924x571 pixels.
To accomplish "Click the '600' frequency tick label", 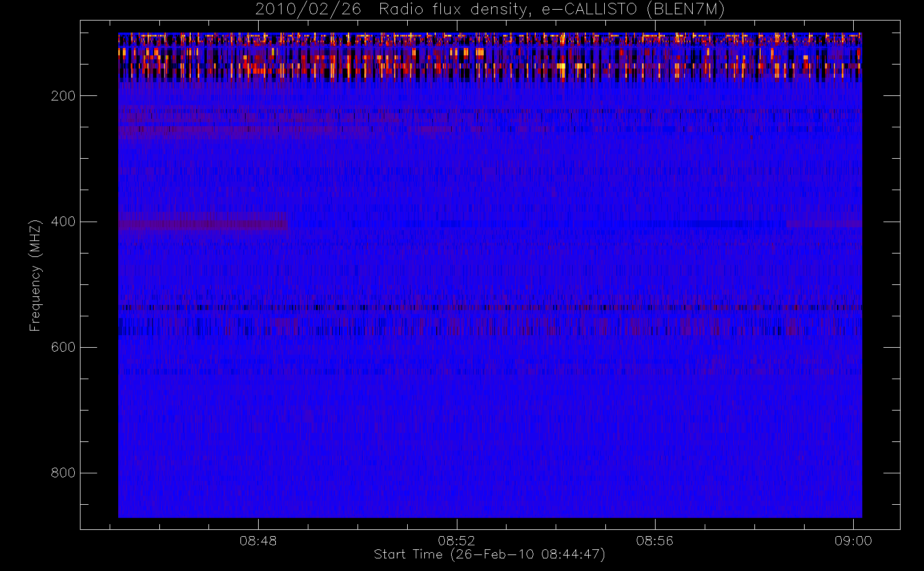I will click(63, 347).
